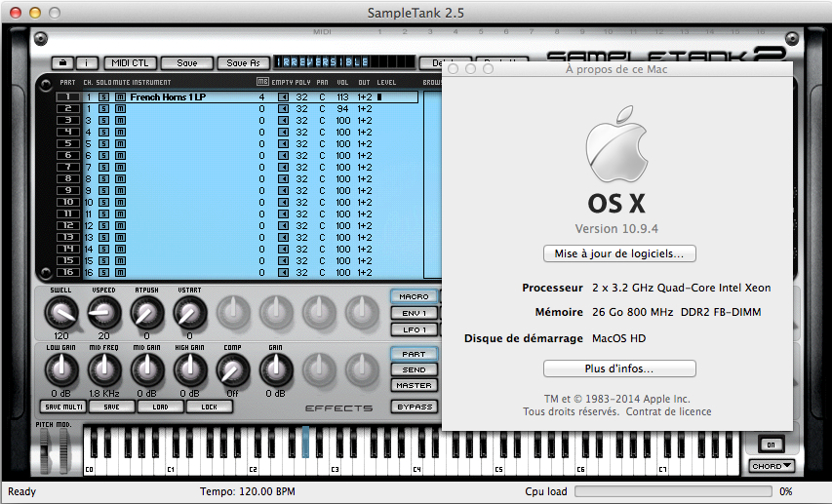The width and height of the screenshot is (832, 504).
Task: Open the Contrat de licence link
Action: point(668,411)
